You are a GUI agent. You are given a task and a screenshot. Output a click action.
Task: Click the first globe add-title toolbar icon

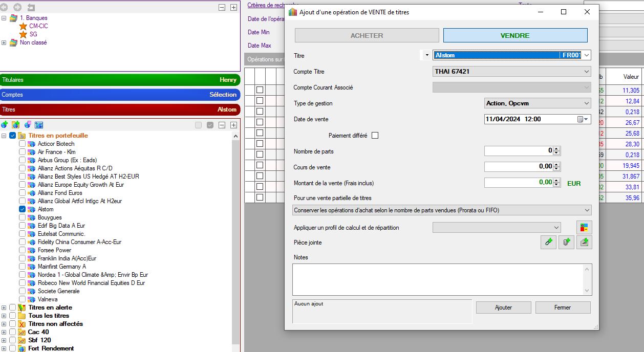pos(5,125)
